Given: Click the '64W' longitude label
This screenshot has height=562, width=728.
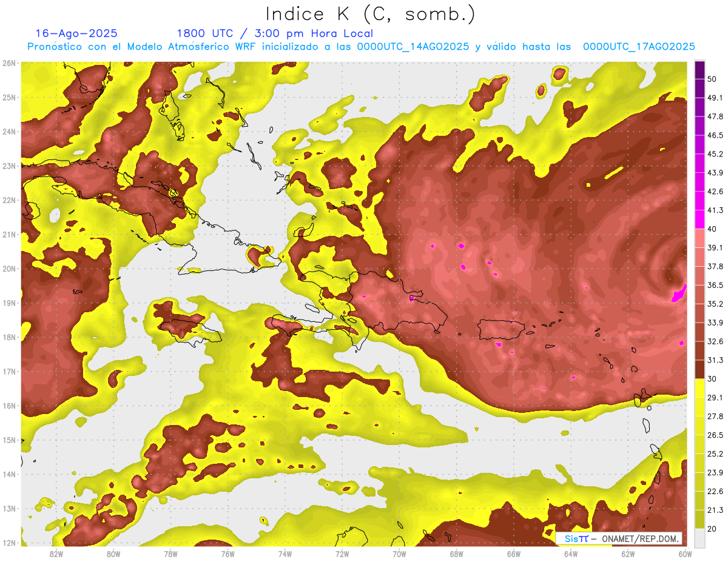Looking at the screenshot, I should click(570, 554).
